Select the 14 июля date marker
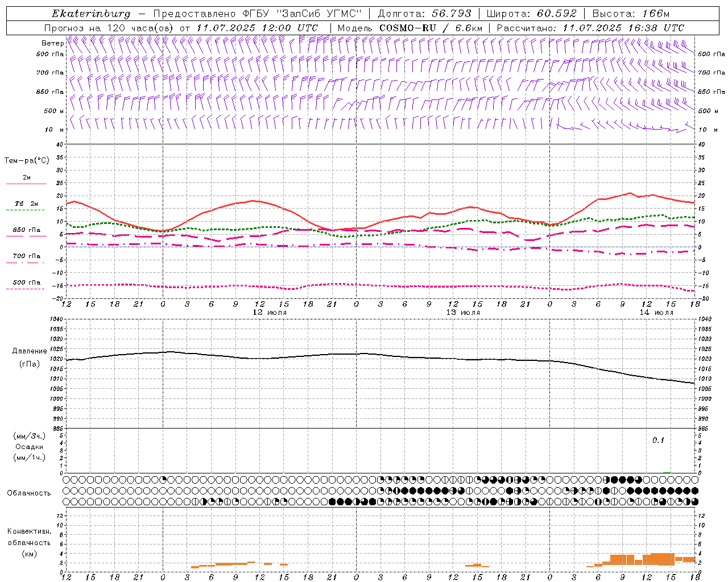The width and height of the screenshot is (728, 582). pos(656,313)
